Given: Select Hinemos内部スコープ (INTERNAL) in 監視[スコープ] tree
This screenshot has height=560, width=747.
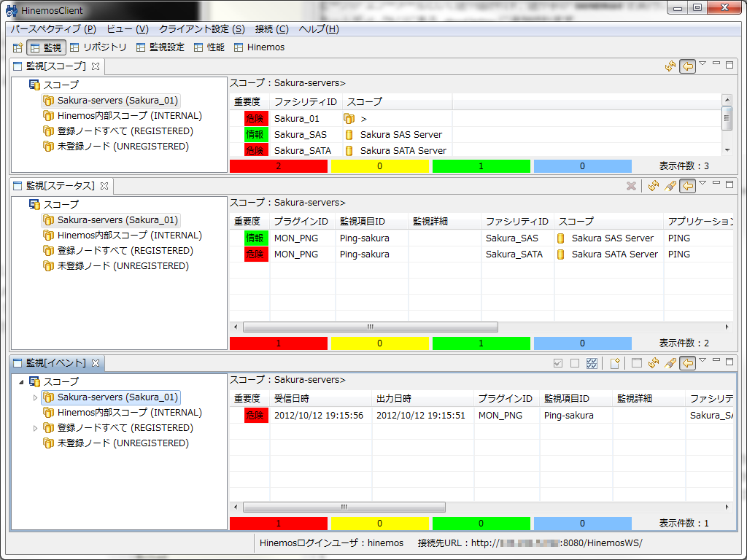Looking at the screenshot, I should click(x=129, y=116).
